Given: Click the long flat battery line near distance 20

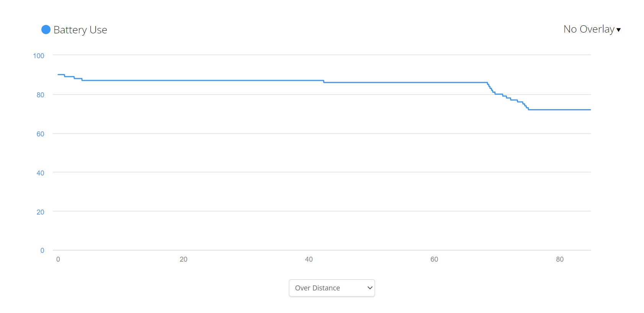Looking at the screenshot, I should tap(183, 80).
